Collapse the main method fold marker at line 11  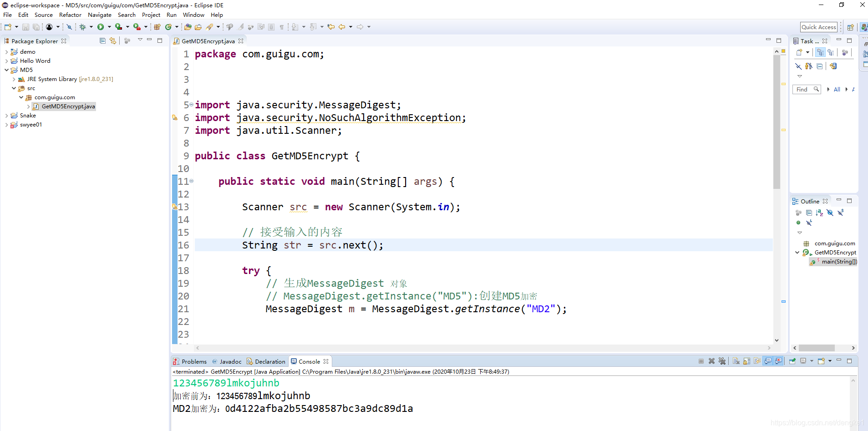191,181
